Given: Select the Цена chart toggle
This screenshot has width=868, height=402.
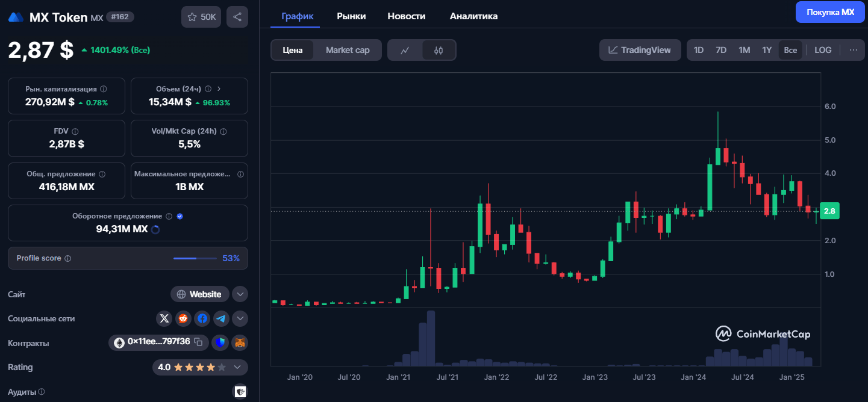Looking at the screenshot, I should tap(293, 50).
